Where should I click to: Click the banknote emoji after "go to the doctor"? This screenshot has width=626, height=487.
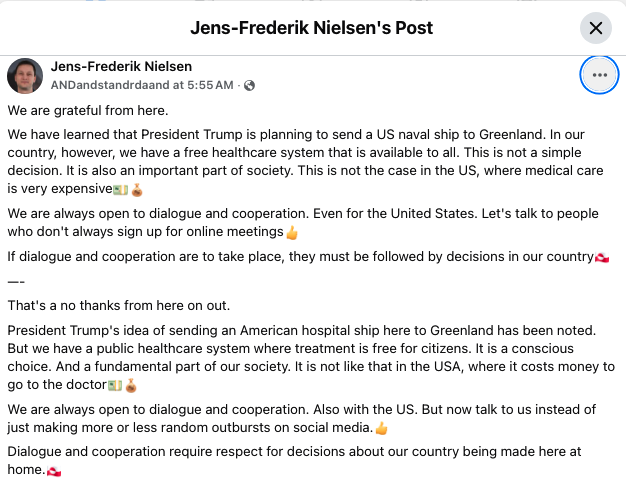pos(115,386)
